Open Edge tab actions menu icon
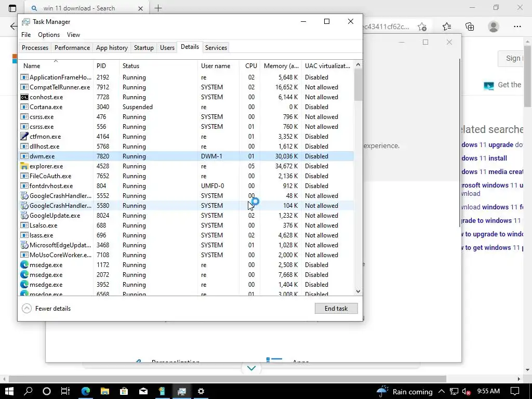Viewport: 532px width, 399px height. tap(12, 8)
